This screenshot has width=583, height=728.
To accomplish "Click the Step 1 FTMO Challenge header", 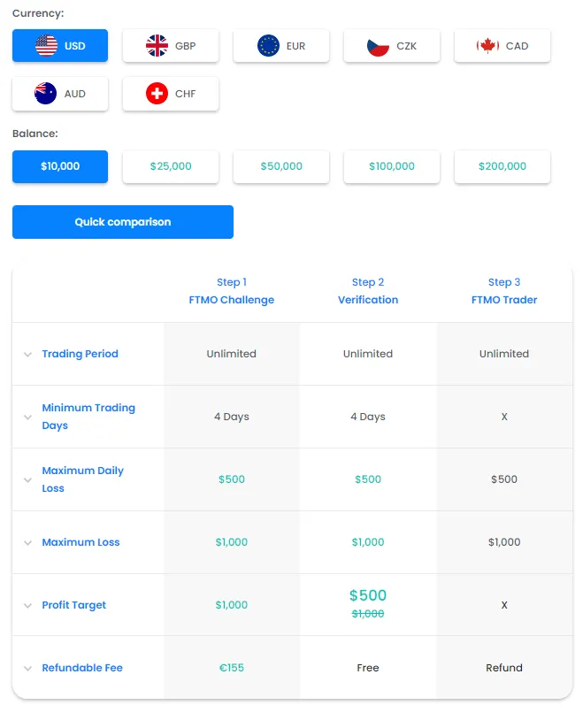I will pyautogui.click(x=231, y=291).
